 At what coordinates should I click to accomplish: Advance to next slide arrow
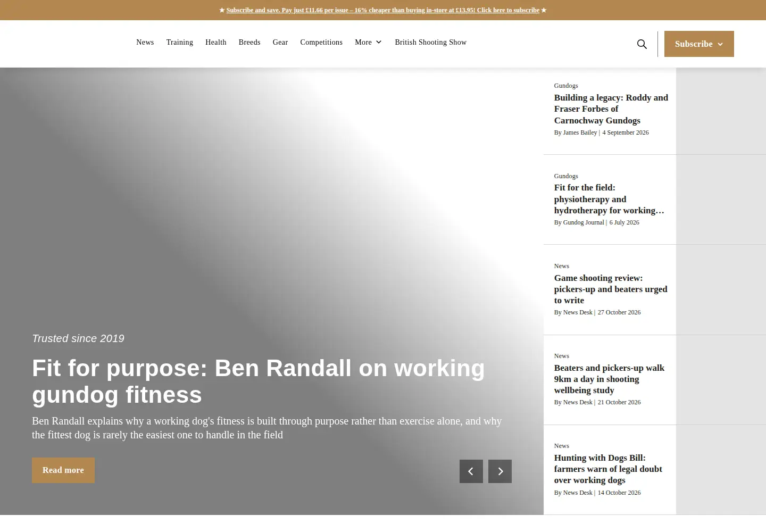coord(500,471)
